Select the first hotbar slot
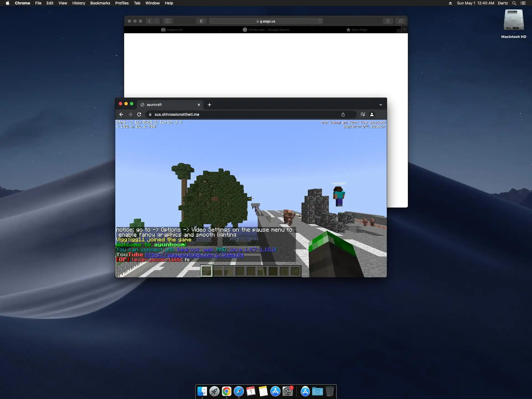Image resolution: width=532 pixels, height=399 pixels. [206, 271]
